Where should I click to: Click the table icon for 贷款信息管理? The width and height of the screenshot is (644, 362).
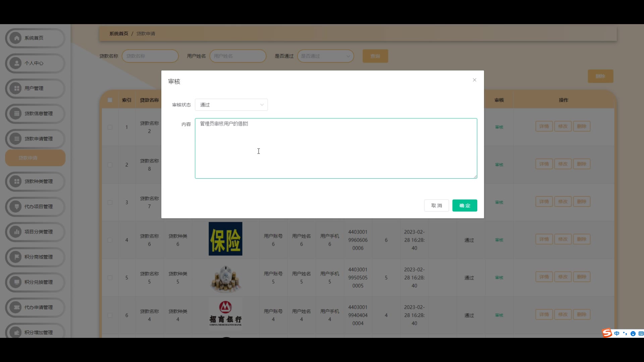(x=16, y=113)
